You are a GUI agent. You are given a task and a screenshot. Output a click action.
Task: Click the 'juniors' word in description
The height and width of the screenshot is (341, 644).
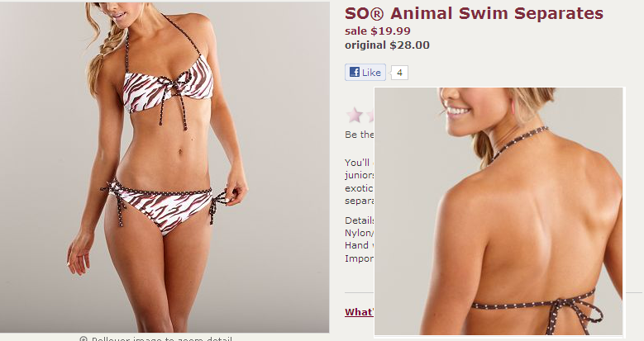pos(360,175)
